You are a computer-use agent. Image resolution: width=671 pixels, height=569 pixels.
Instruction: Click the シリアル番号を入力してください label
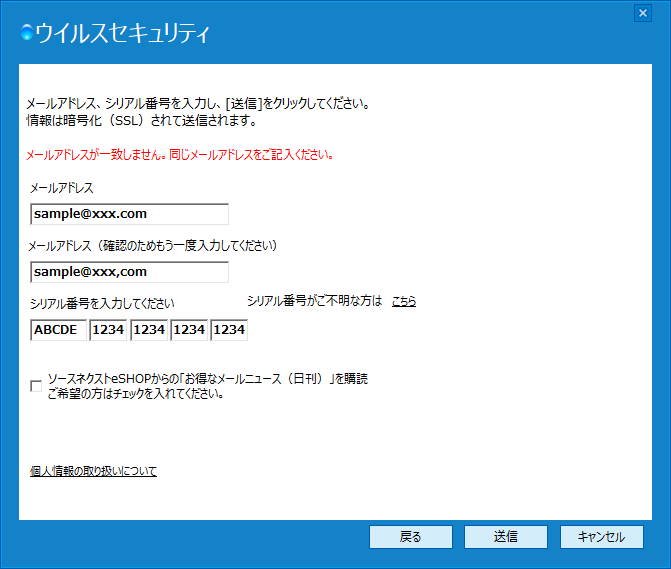pyautogui.click(x=102, y=304)
